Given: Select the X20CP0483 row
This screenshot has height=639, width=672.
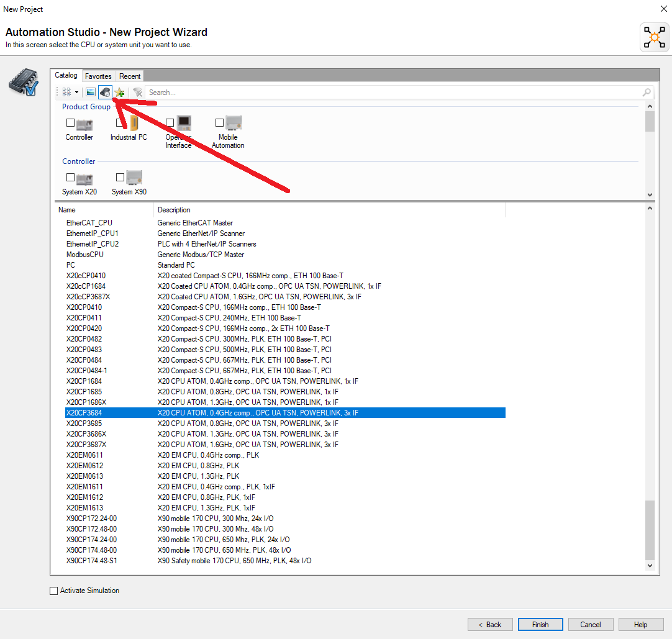Looking at the screenshot, I should click(x=286, y=349).
